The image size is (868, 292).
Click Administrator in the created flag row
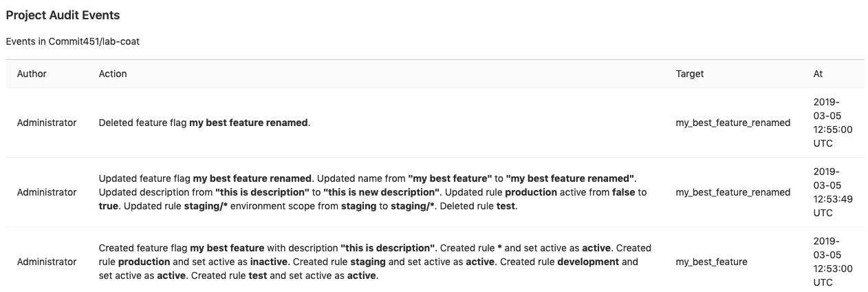47,262
